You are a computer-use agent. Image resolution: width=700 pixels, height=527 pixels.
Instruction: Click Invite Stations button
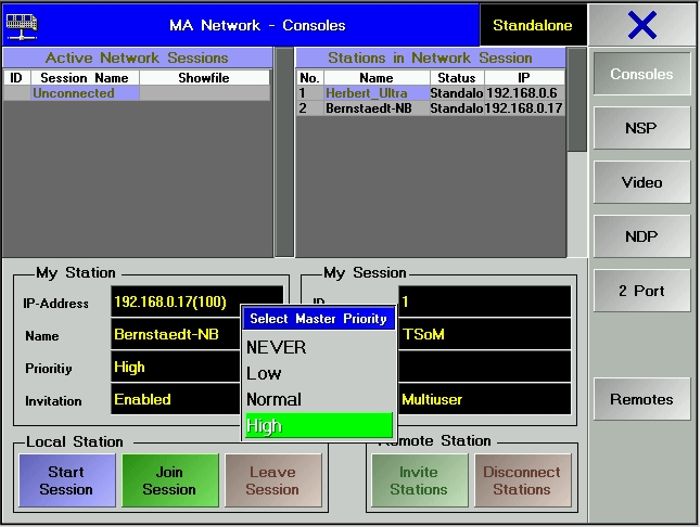tap(418, 481)
